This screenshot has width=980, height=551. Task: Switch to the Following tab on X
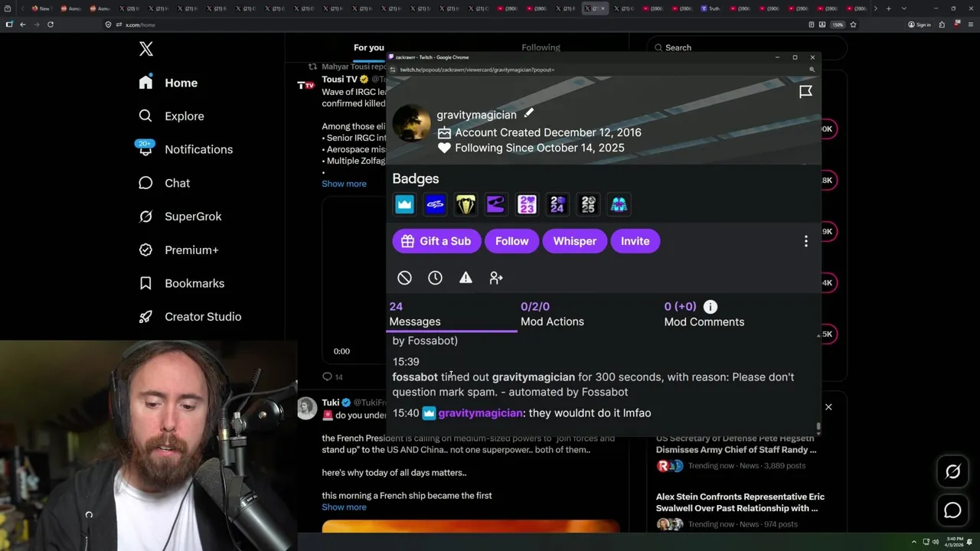(x=541, y=47)
